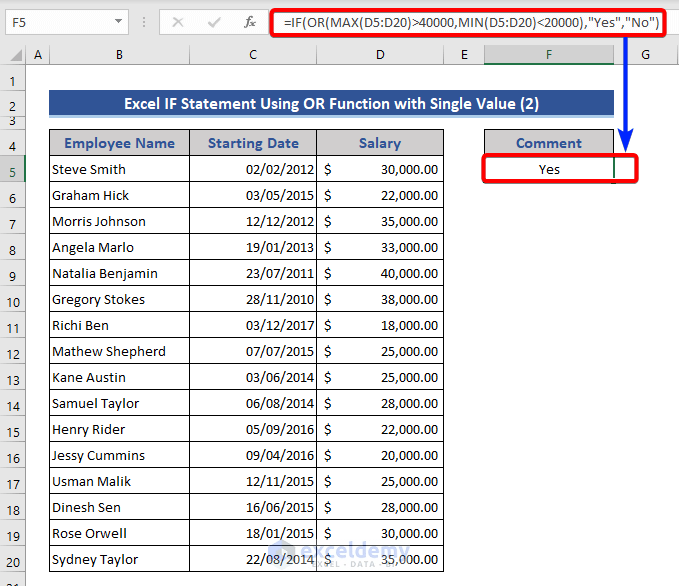Select date 28/11/2010

tap(253, 299)
